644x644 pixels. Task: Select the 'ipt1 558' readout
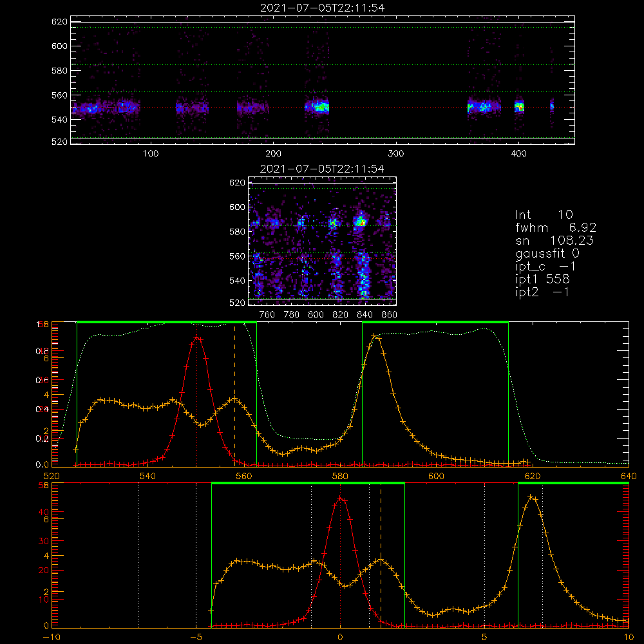coord(542,279)
